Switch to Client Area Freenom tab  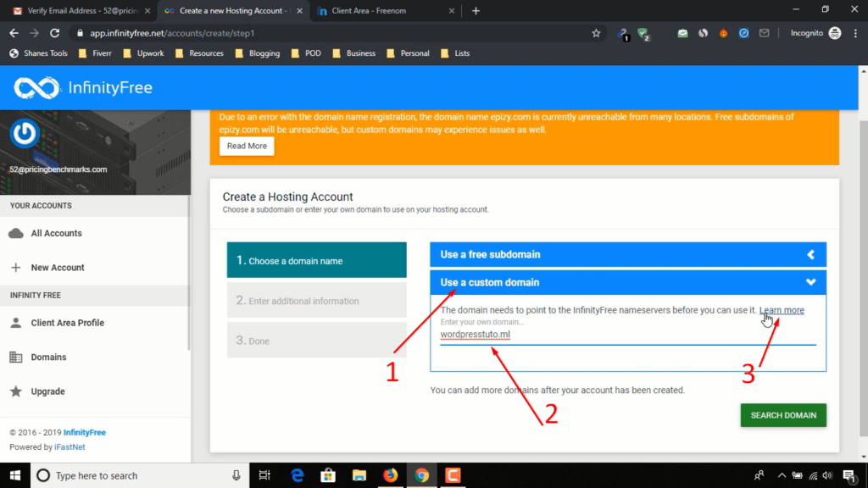point(385,10)
